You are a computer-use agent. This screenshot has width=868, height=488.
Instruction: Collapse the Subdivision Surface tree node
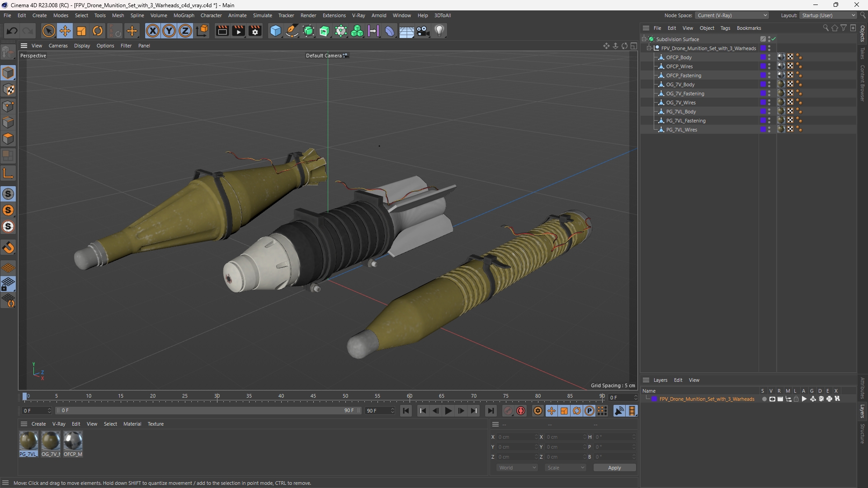click(644, 39)
